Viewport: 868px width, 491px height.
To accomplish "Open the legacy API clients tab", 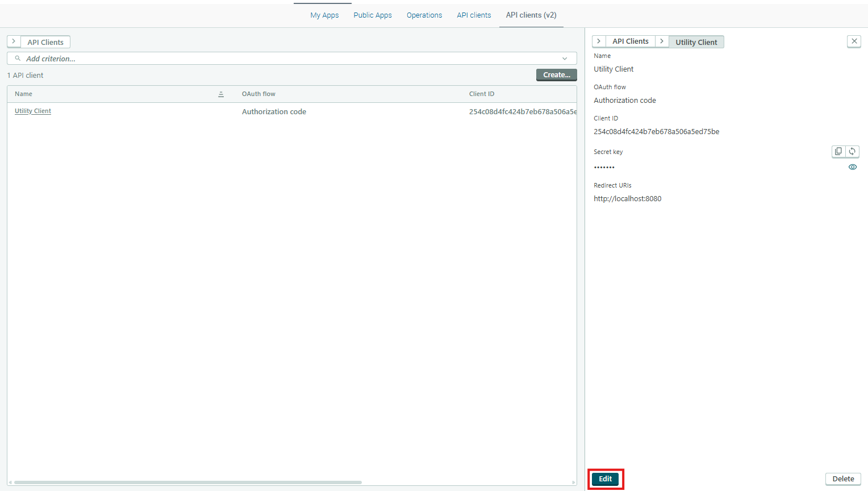I will tap(474, 15).
